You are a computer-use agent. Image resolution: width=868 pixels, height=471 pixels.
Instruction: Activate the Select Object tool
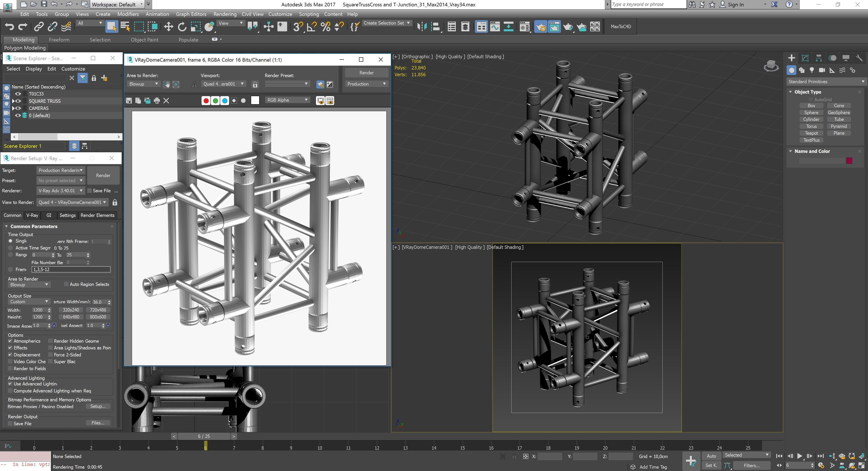click(x=111, y=27)
